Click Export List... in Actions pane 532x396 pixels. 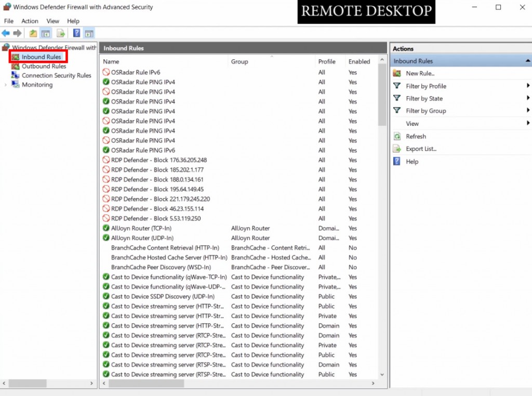coord(421,149)
